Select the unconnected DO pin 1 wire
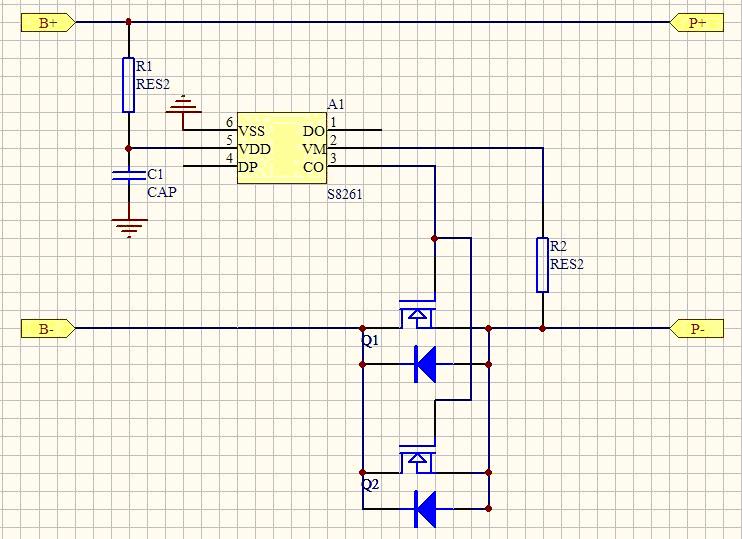742x539 pixels. point(360,130)
